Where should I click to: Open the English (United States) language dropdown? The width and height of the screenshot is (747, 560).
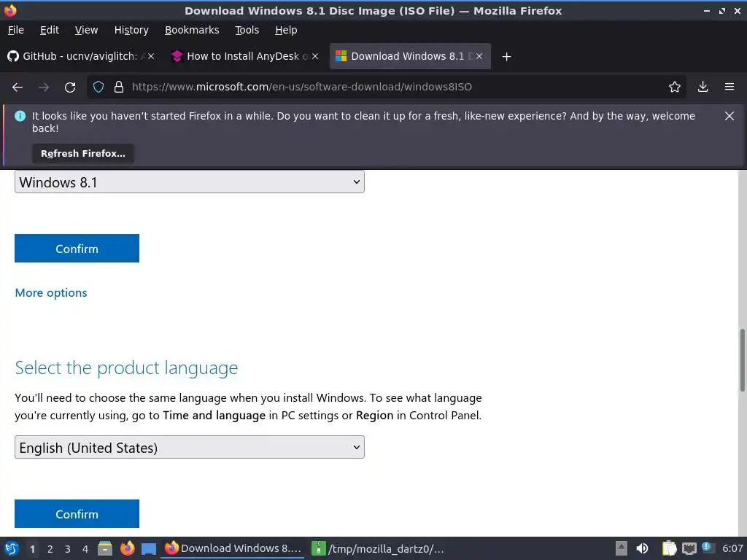point(190,447)
